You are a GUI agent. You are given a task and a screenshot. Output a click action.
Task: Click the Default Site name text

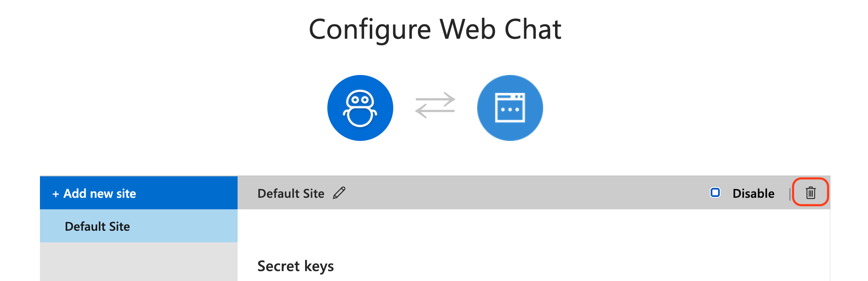point(291,193)
